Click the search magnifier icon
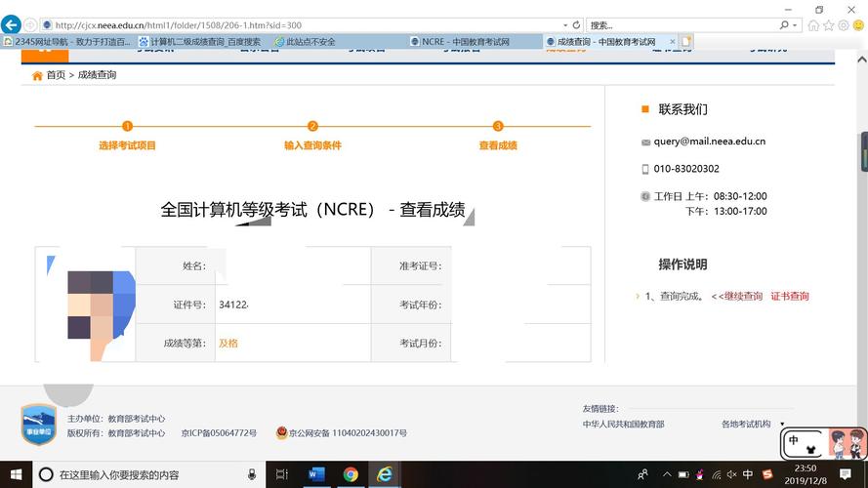The width and height of the screenshot is (868, 488). [x=784, y=25]
